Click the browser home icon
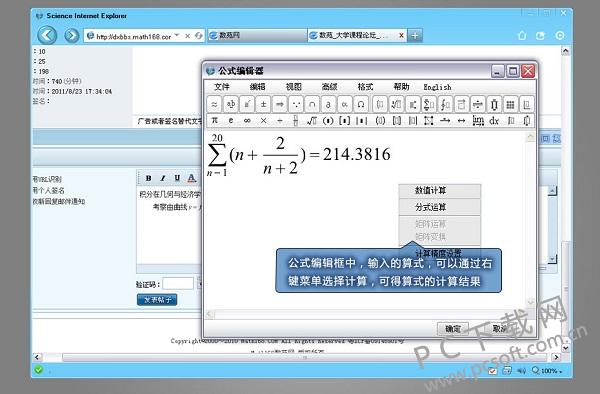Image resolution: width=600 pixels, height=394 pixels. click(x=522, y=36)
